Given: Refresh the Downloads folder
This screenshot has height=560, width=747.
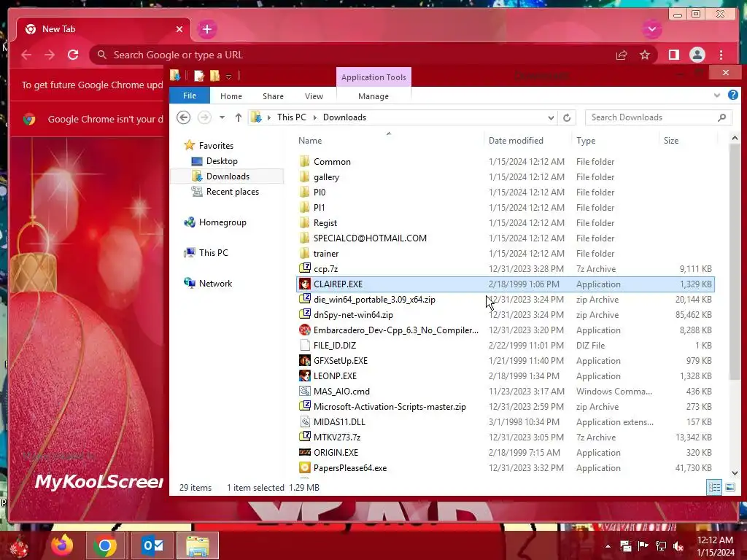Looking at the screenshot, I should click(567, 117).
